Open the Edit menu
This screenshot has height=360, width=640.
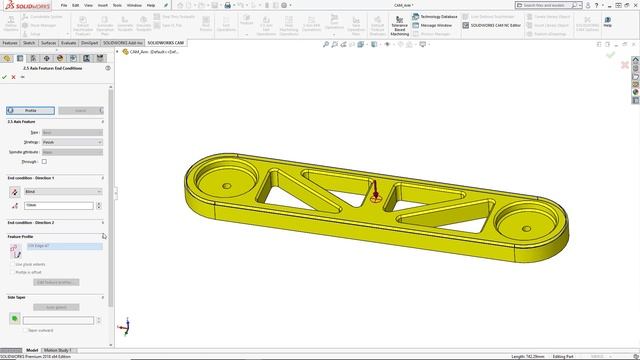pos(76,5)
